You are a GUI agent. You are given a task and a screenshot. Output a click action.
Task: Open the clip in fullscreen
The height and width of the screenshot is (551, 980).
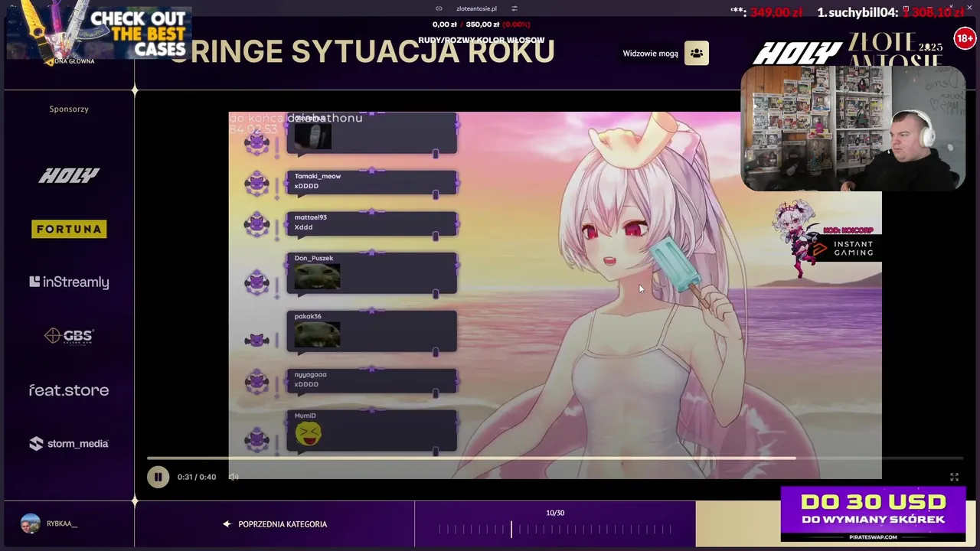[954, 477]
